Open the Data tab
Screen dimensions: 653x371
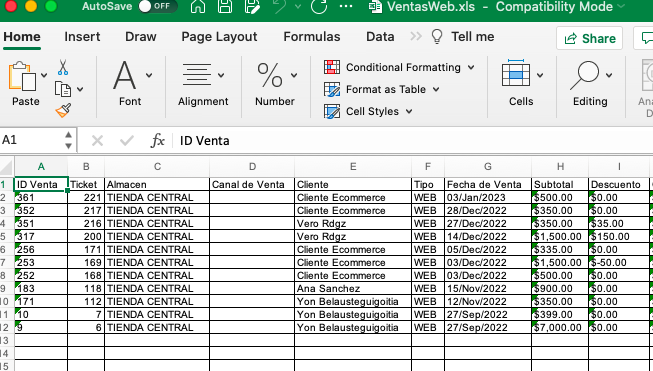[380, 37]
